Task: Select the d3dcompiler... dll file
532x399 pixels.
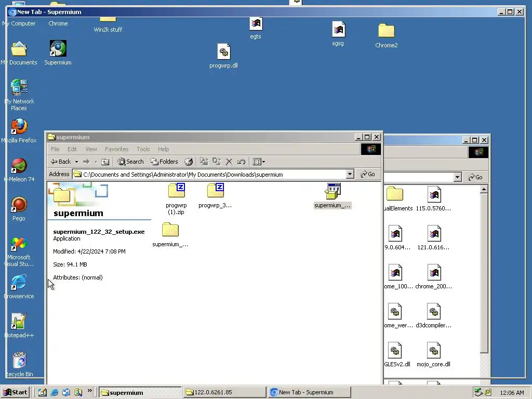Action: pyautogui.click(x=434, y=316)
